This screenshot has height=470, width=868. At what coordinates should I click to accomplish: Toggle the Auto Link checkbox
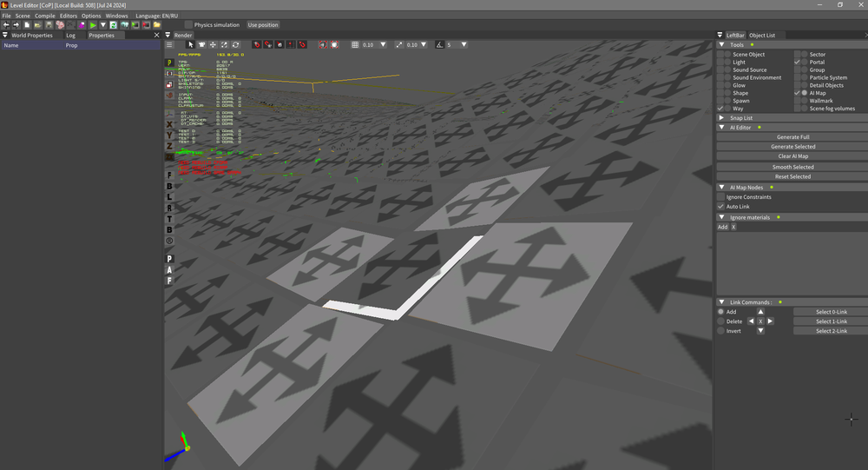coord(720,207)
